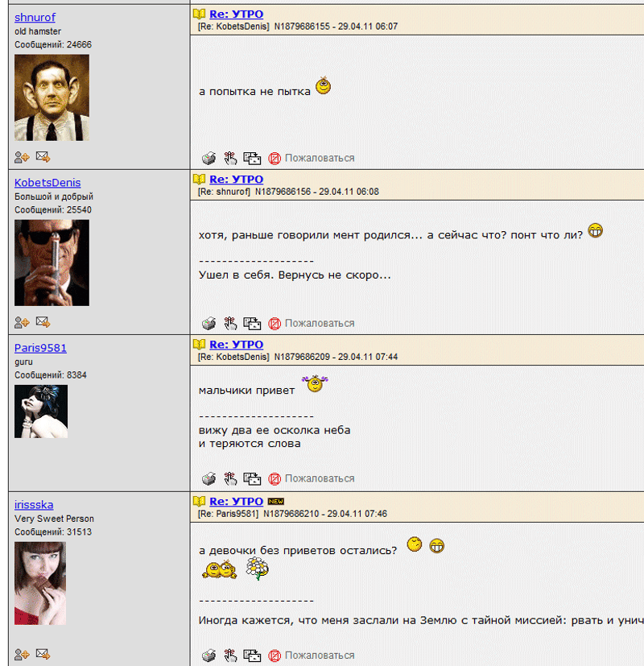Viewport: 644px width, 666px height.
Task: Click book icon beside shnurof's post title
Action: [199, 14]
